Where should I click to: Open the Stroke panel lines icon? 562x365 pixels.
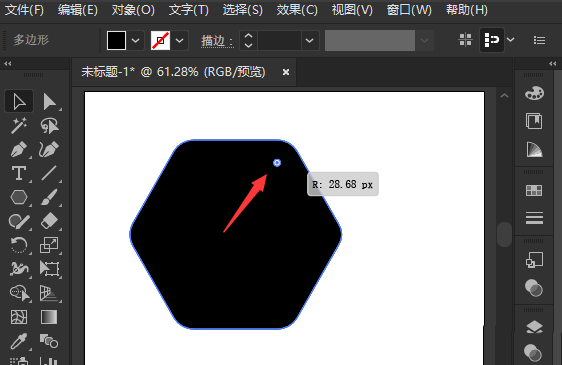tap(534, 218)
